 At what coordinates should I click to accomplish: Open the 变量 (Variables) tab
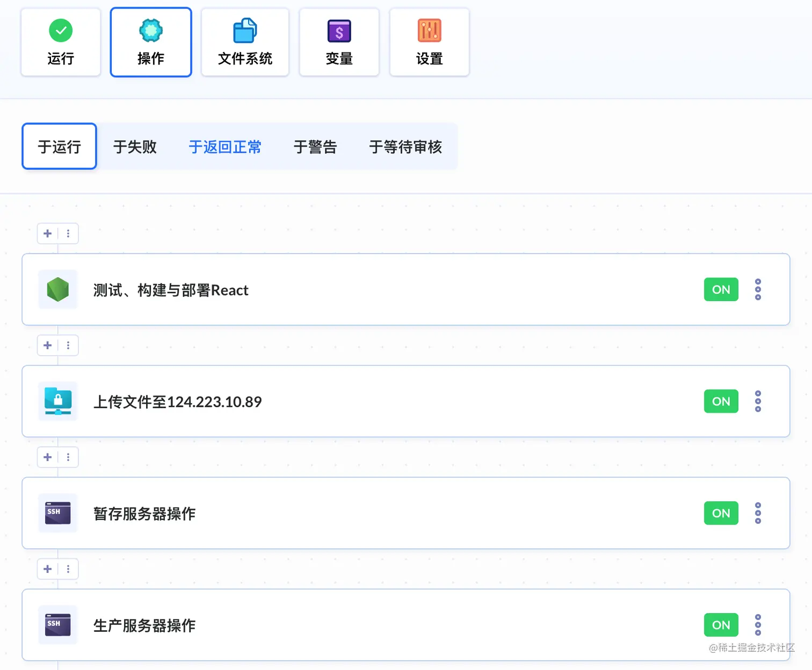click(x=339, y=42)
